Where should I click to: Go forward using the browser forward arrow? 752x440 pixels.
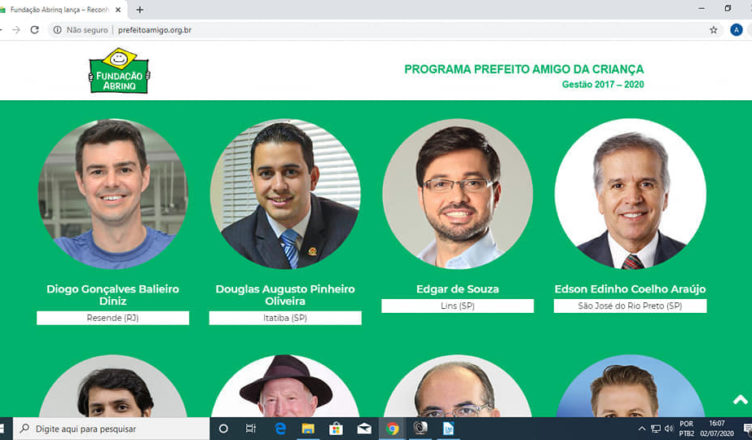(15, 30)
